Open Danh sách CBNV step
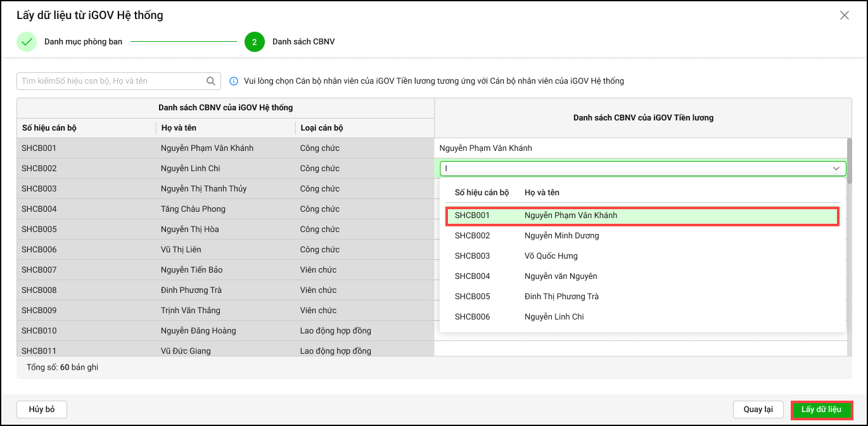This screenshot has height=426, width=868. (303, 42)
